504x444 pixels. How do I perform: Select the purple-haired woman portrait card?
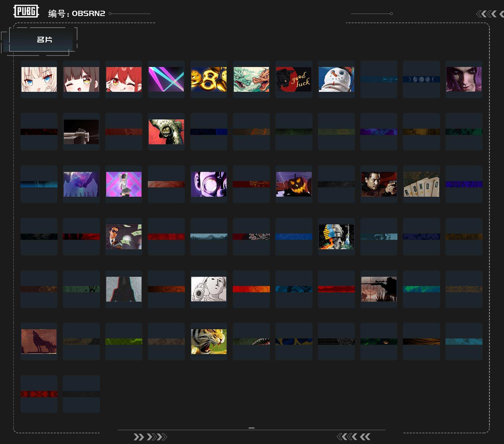pos(464,79)
